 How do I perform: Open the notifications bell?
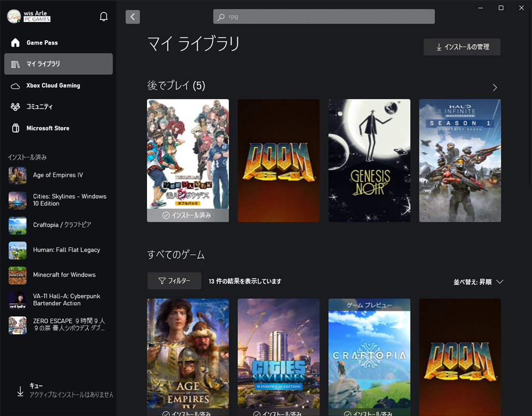click(103, 16)
